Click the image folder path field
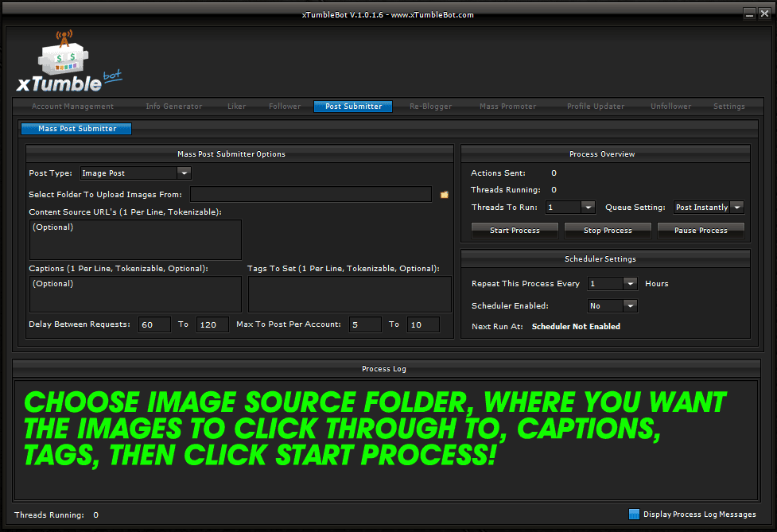Image resolution: width=777 pixels, height=532 pixels. pos(311,194)
